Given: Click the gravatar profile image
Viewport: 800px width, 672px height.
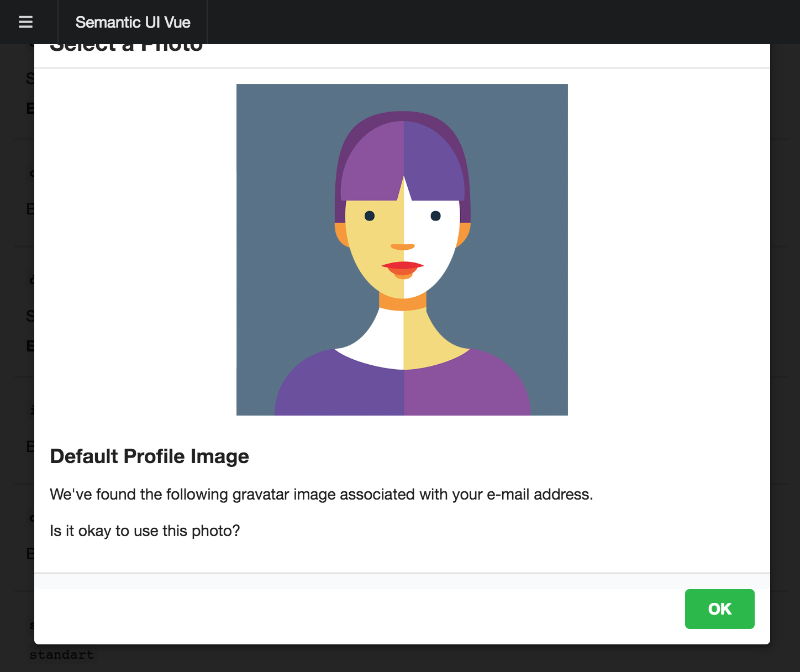Looking at the screenshot, I should 402,250.
